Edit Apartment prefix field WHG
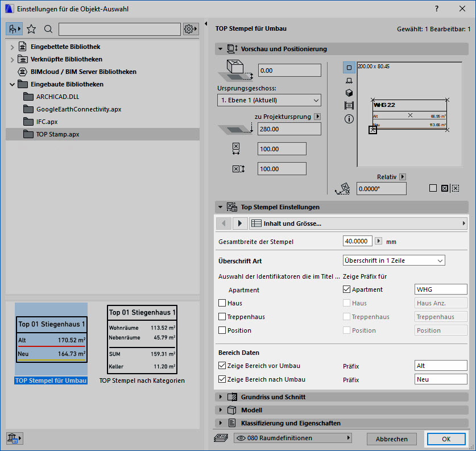The height and width of the screenshot is (451, 476). tap(441, 289)
